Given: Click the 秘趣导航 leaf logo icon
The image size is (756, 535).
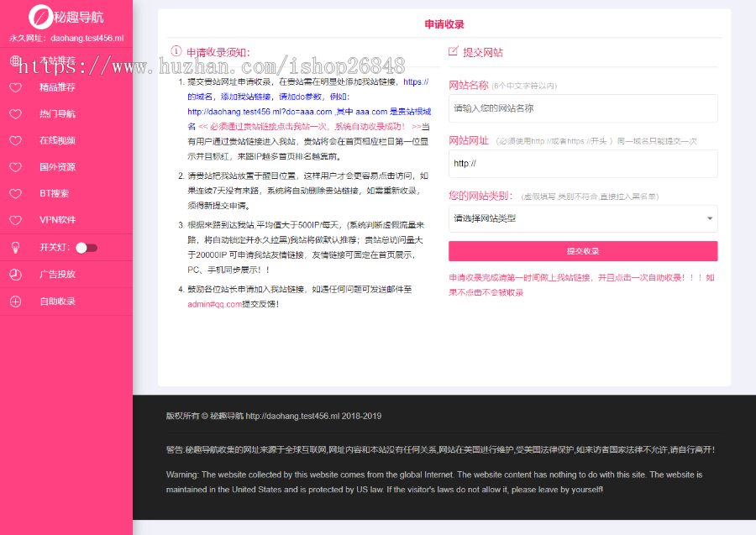Looking at the screenshot, I should (40, 17).
